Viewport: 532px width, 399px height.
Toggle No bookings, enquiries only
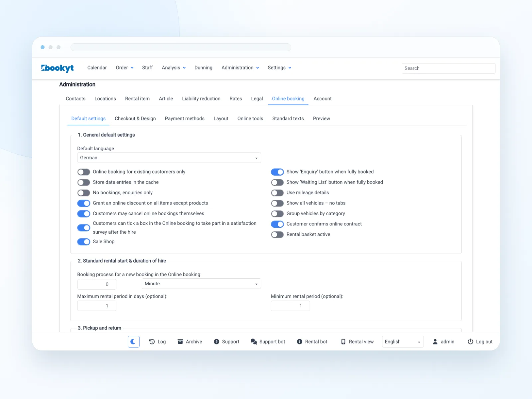tap(84, 193)
